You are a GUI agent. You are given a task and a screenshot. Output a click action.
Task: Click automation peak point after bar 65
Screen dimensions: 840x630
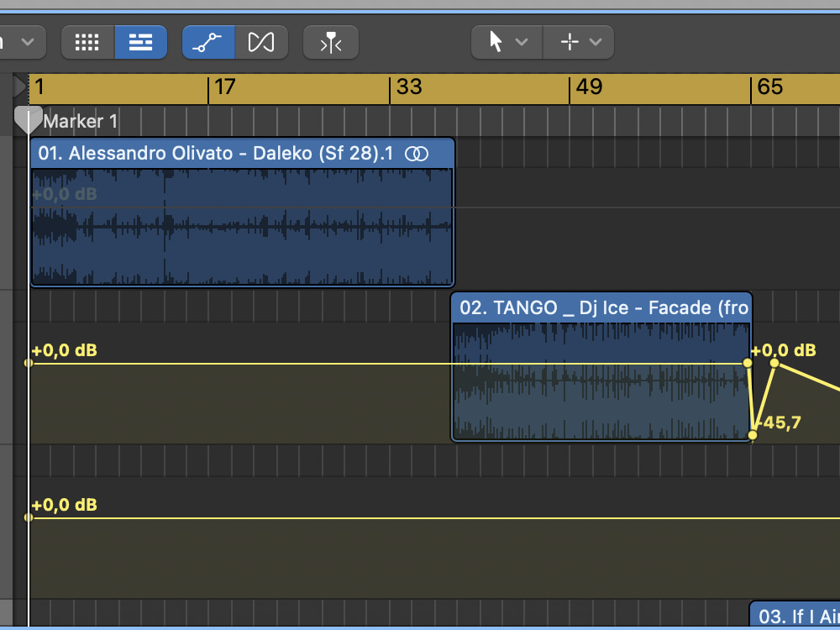(774, 363)
